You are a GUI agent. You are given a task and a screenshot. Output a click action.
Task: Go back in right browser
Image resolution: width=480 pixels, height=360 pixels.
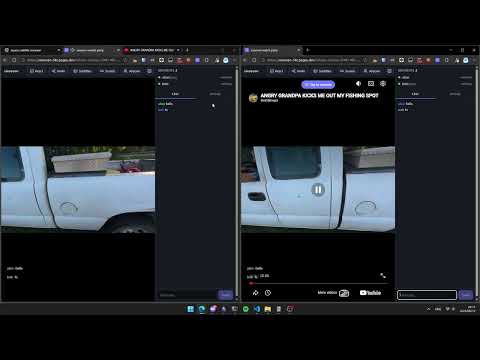245,60
